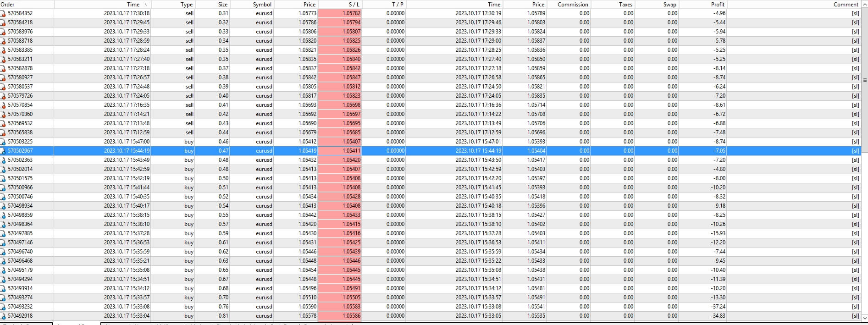This screenshot has height=325, width=868.
Task: Select the icon for order 570570360
Action: (3, 114)
